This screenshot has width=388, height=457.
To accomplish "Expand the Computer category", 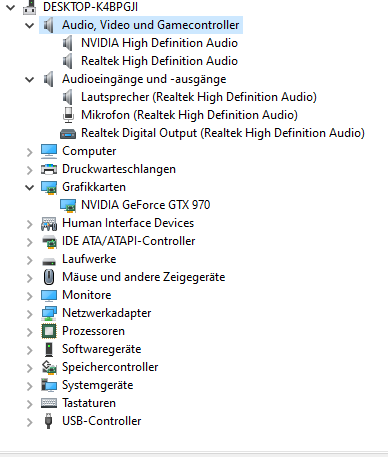I will pos(30,152).
